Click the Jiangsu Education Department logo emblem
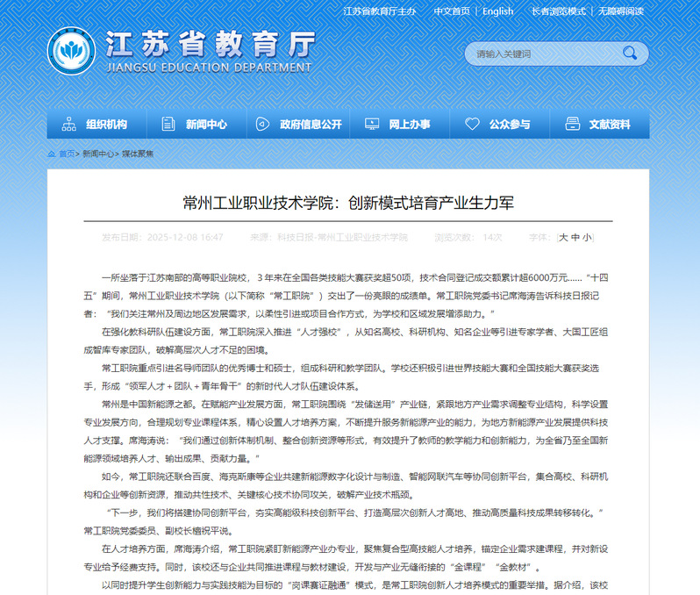This screenshot has width=700, height=595. (73, 53)
